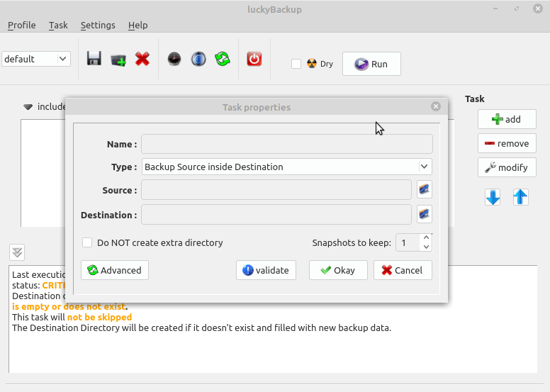Click the validate button

point(266,270)
